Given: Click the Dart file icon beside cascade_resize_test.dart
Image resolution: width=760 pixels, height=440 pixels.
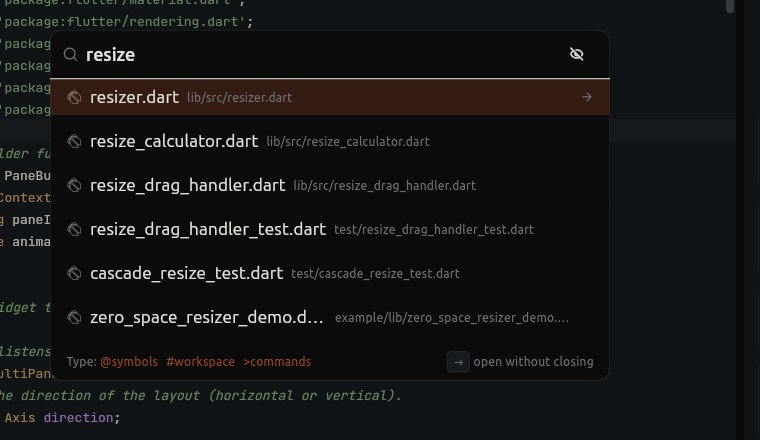Looking at the screenshot, I should coord(74,273).
